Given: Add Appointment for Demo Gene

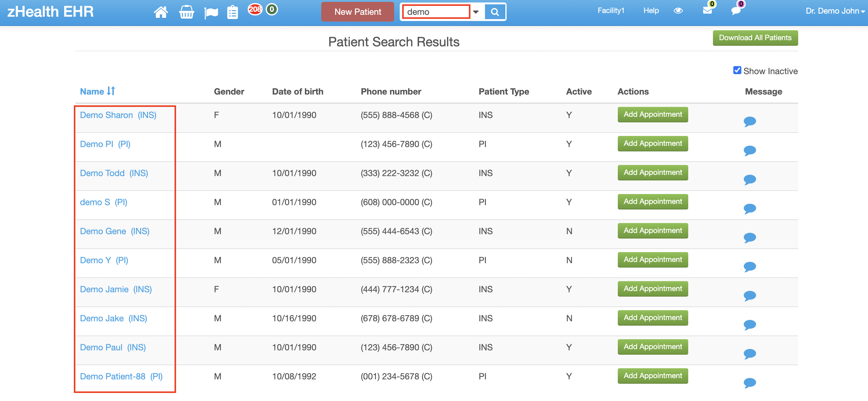Looking at the screenshot, I should (x=652, y=230).
